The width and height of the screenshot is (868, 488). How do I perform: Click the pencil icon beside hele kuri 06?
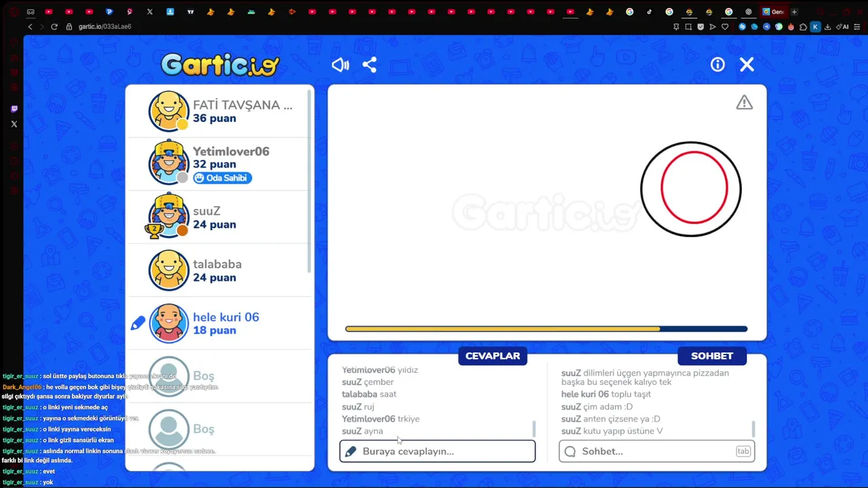point(138,323)
